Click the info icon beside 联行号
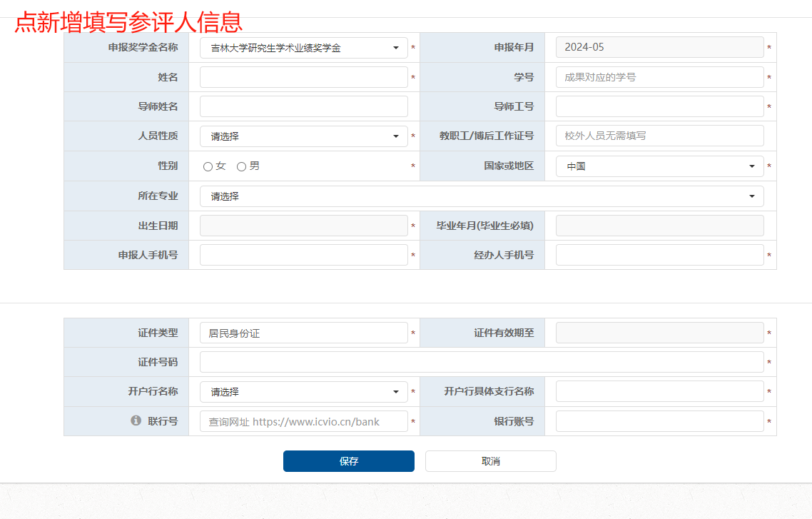The height and width of the screenshot is (519, 812). (x=136, y=421)
